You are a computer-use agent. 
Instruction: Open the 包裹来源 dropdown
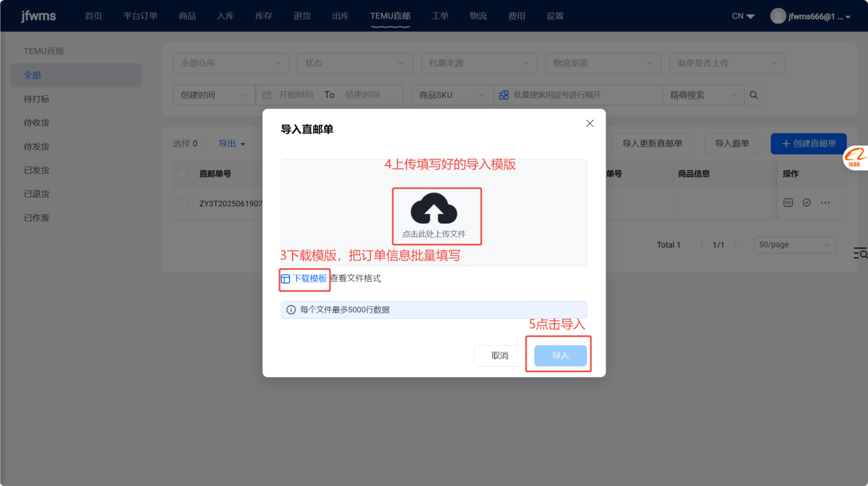[479, 63]
